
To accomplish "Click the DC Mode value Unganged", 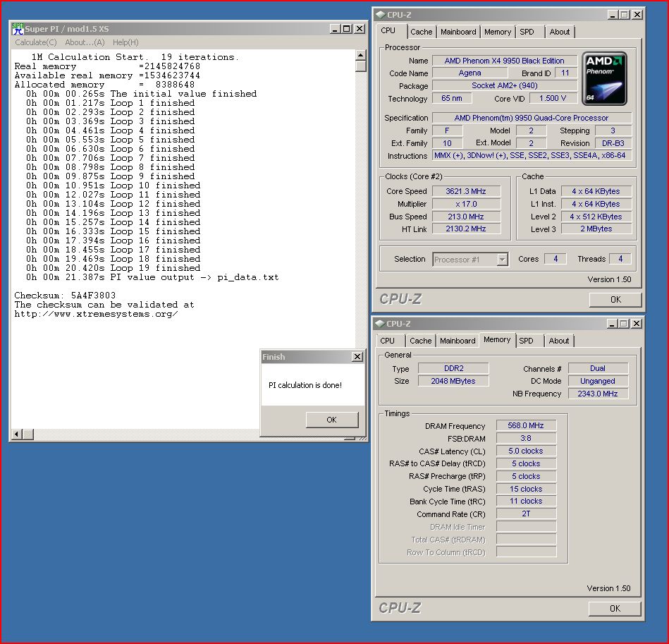I will (598, 381).
